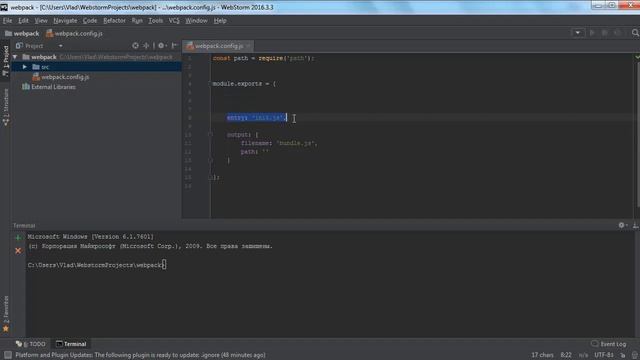The width and height of the screenshot is (640, 360).
Task: Click webpack.config.js breadcrumb in navigation bar
Action: tap(74, 33)
